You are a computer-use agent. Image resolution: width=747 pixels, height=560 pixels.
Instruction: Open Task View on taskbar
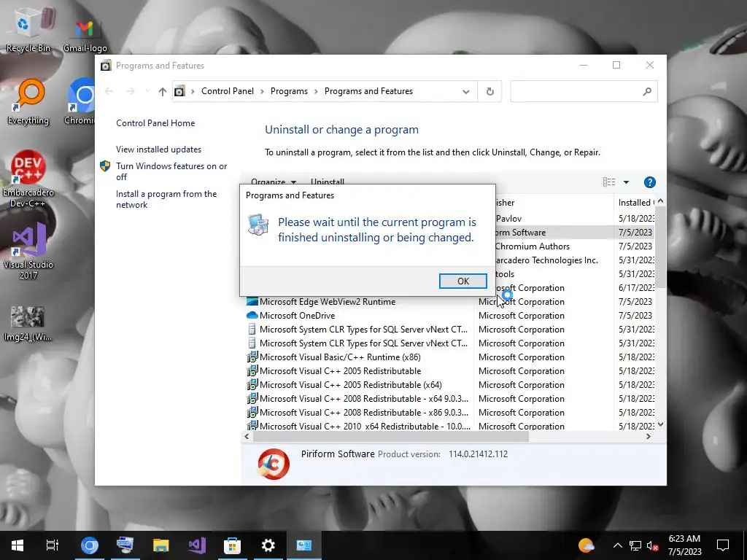[53, 545]
